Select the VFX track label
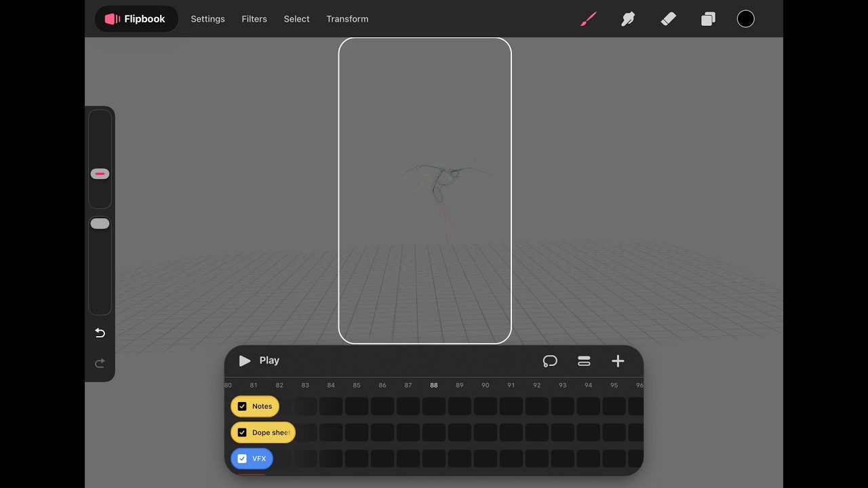This screenshot has width=868, height=488. pos(259,459)
